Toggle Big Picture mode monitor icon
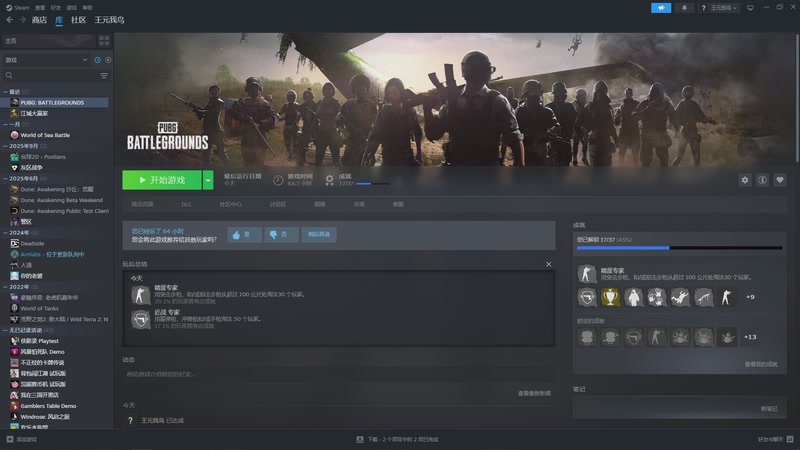Screen dimensions: 800x450 (750, 8)
